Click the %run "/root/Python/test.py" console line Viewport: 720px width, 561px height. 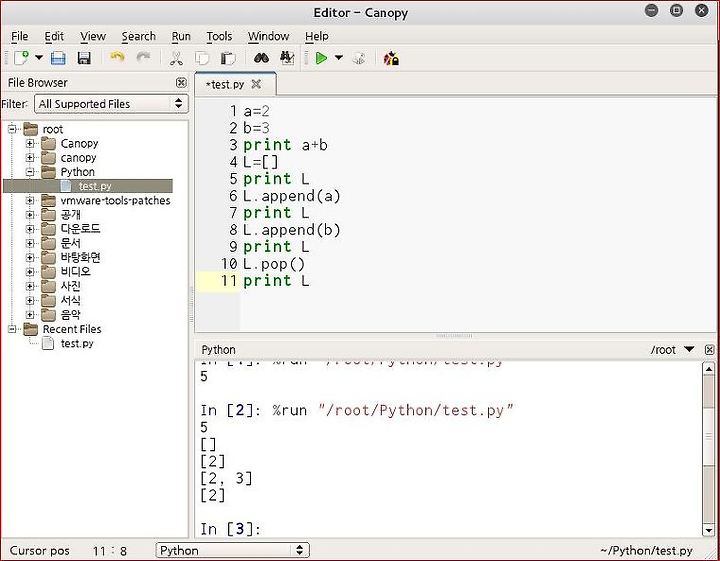(357, 410)
